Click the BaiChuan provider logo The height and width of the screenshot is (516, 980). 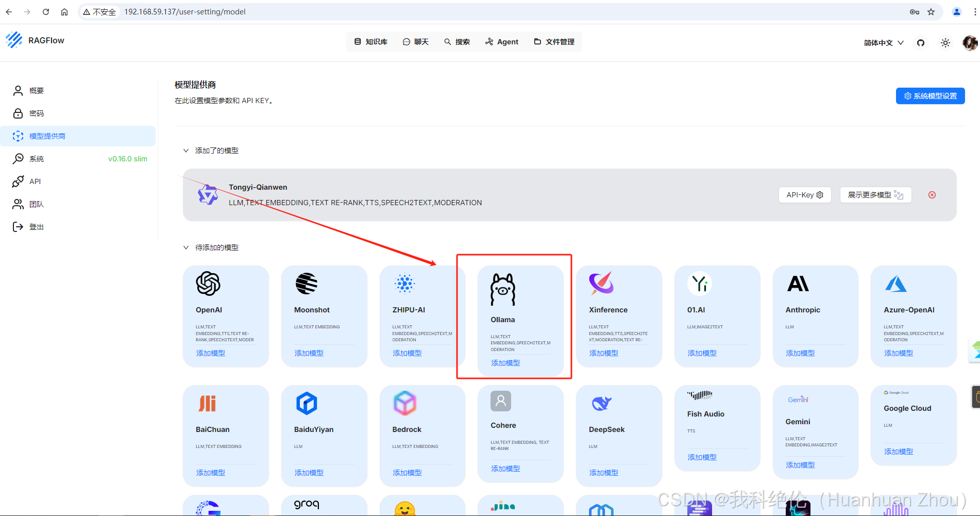click(x=208, y=403)
